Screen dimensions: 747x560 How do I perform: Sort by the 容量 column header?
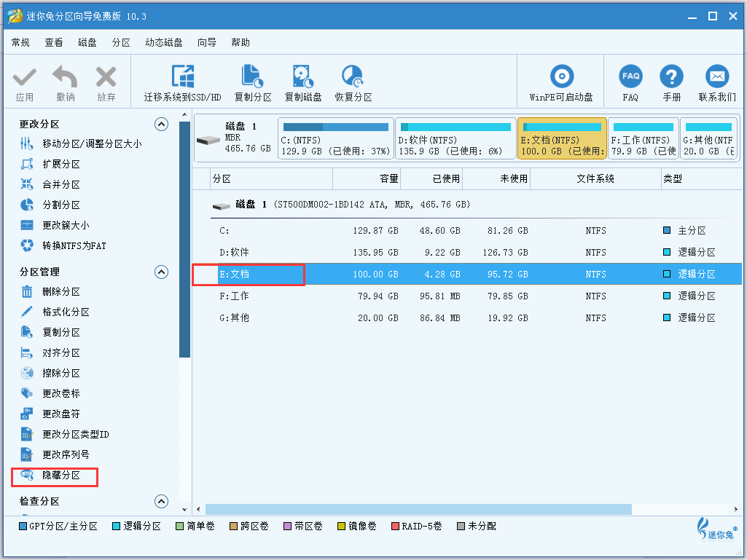point(367,178)
